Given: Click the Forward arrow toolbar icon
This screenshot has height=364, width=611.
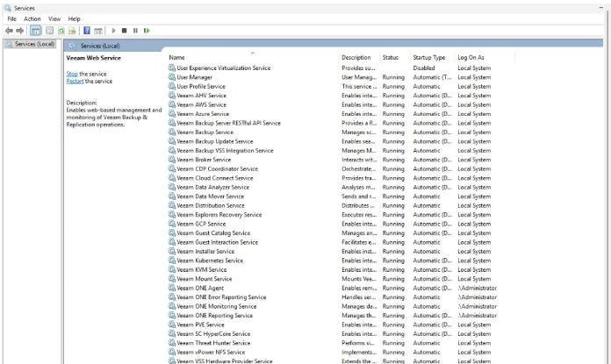Looking at the screenshot, I should click(x=20, y=31).
